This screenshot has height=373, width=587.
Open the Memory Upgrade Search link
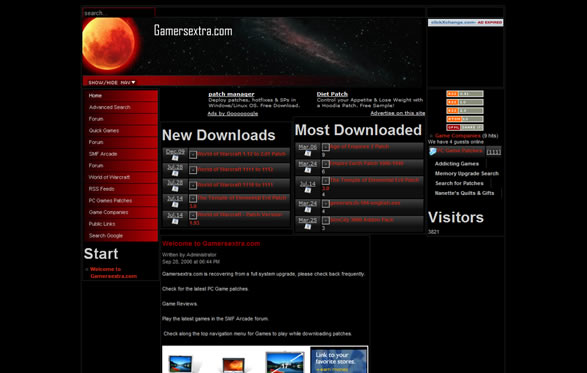466,173
